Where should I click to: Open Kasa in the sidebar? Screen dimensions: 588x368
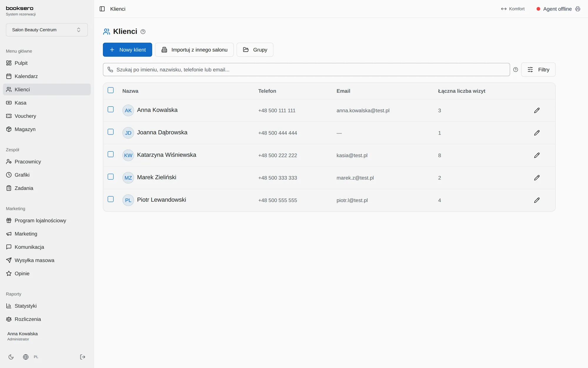[x=47, y=103]
